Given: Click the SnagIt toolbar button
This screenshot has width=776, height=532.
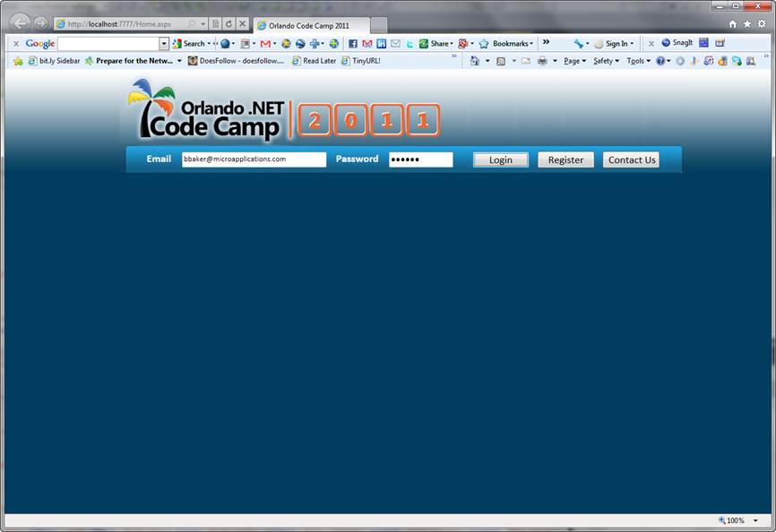Looking at the screenshot, I should [x=677, y=43].
